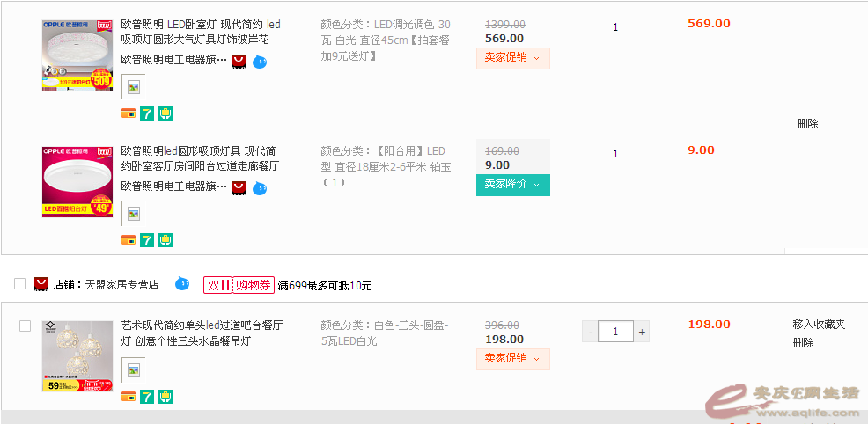
Task: Click green guarantee badge under the 9.00 lamp
Action: click(x=166, y=240)
